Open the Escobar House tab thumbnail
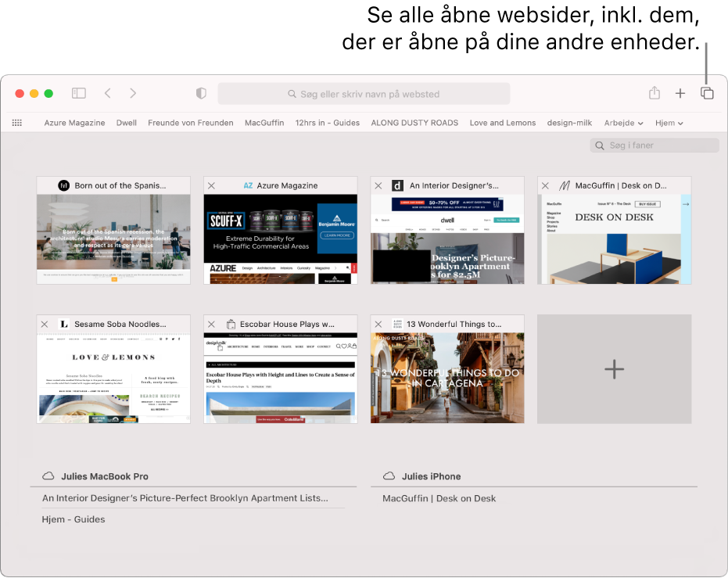This screenshot has width=728, height=578. tap(281, 378)
